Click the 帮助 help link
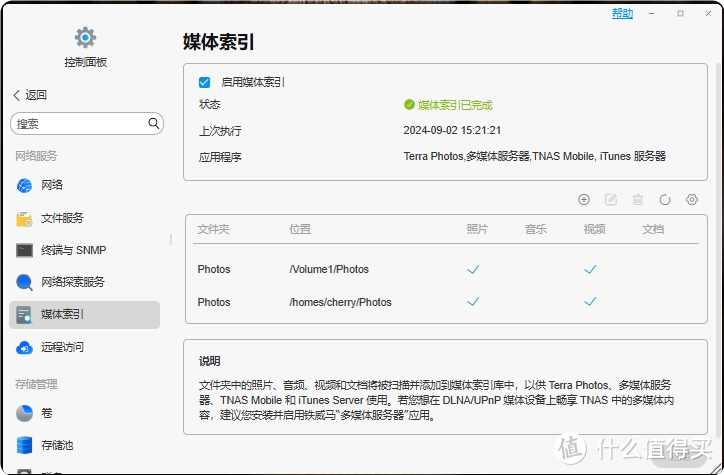The image size is (724, 475). pyautogui.click(x=622, y=14)
